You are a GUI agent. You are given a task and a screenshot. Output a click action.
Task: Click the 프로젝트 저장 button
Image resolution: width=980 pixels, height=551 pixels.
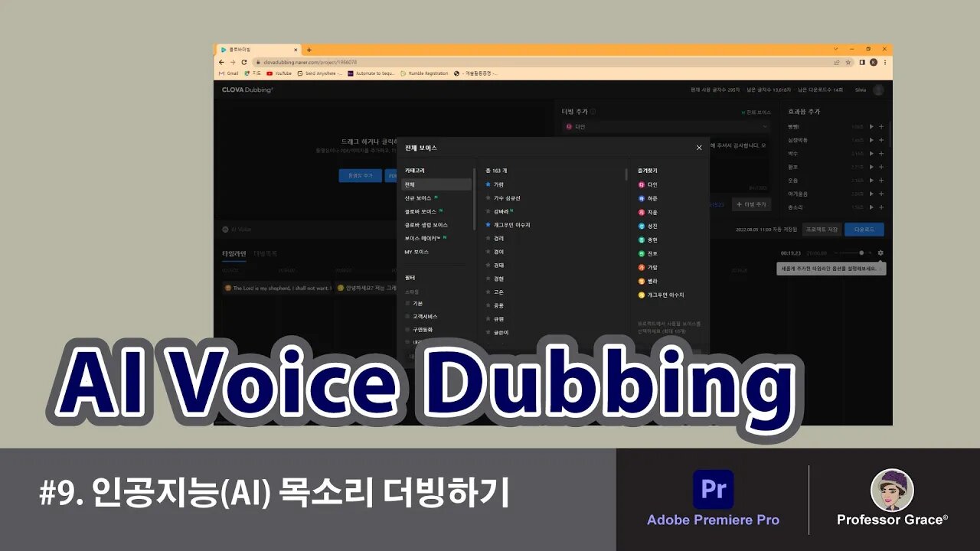(x=821, y=229)
